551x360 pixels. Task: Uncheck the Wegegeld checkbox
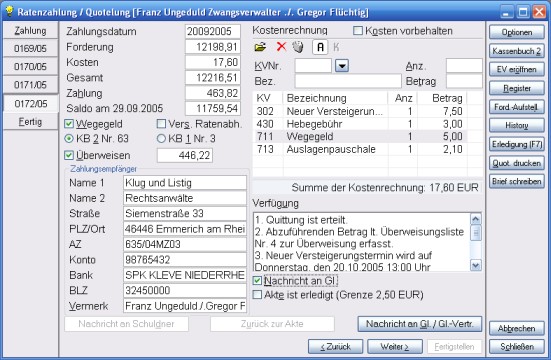pos(69,124)
